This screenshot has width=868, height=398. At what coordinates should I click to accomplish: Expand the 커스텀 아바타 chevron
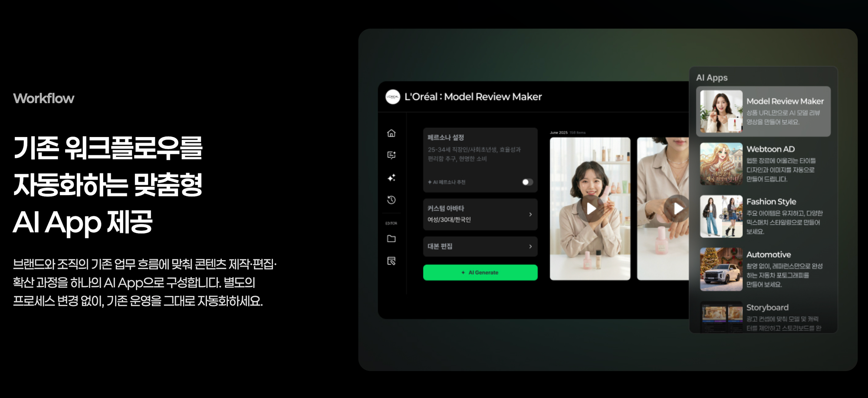tap(530, 215)
